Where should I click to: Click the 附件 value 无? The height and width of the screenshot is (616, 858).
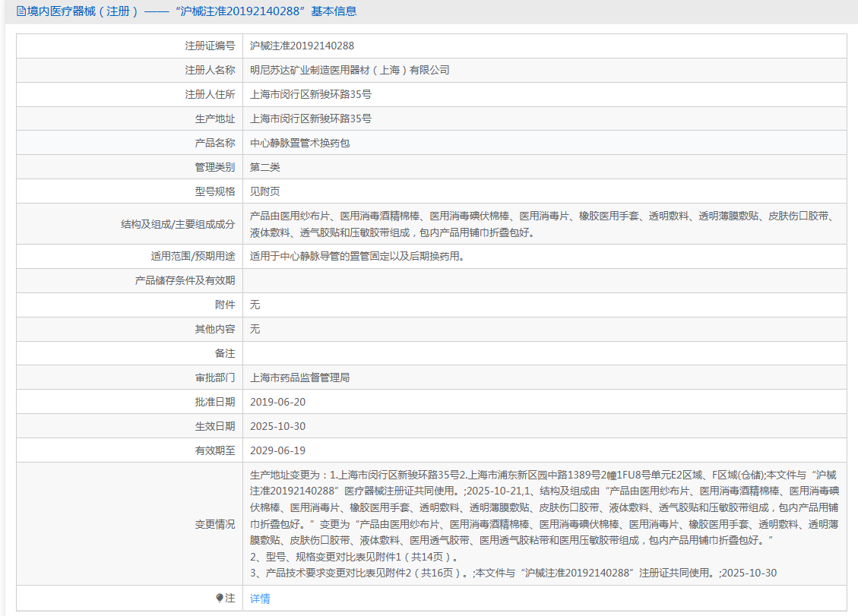click(255, 305)
